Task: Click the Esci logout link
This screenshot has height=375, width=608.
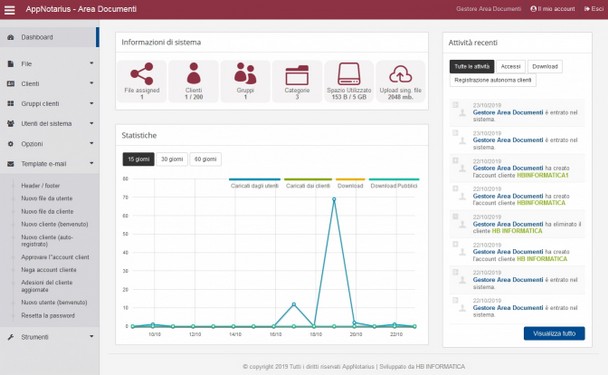Action: (594, 9)
